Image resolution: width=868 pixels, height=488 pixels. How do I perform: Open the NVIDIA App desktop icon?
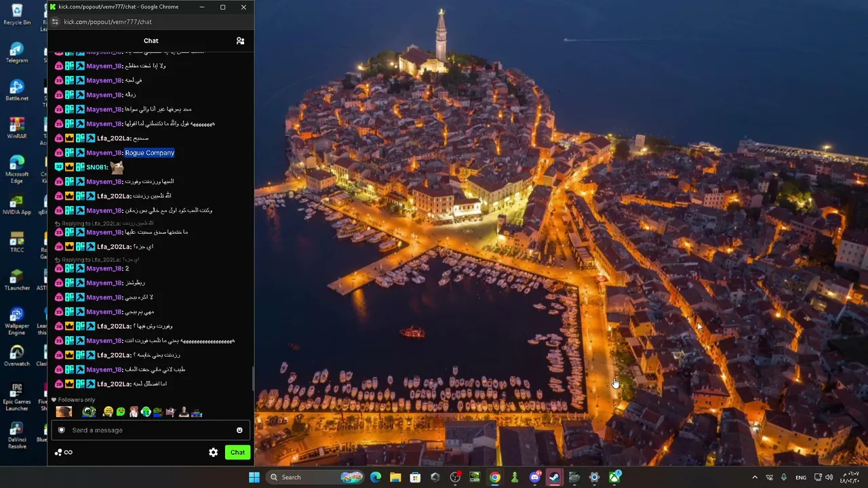tap(17, 204)
